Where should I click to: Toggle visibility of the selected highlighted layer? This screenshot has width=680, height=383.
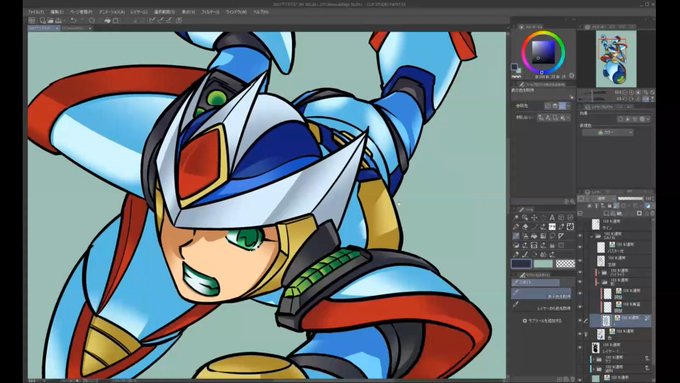pos(579,320)
